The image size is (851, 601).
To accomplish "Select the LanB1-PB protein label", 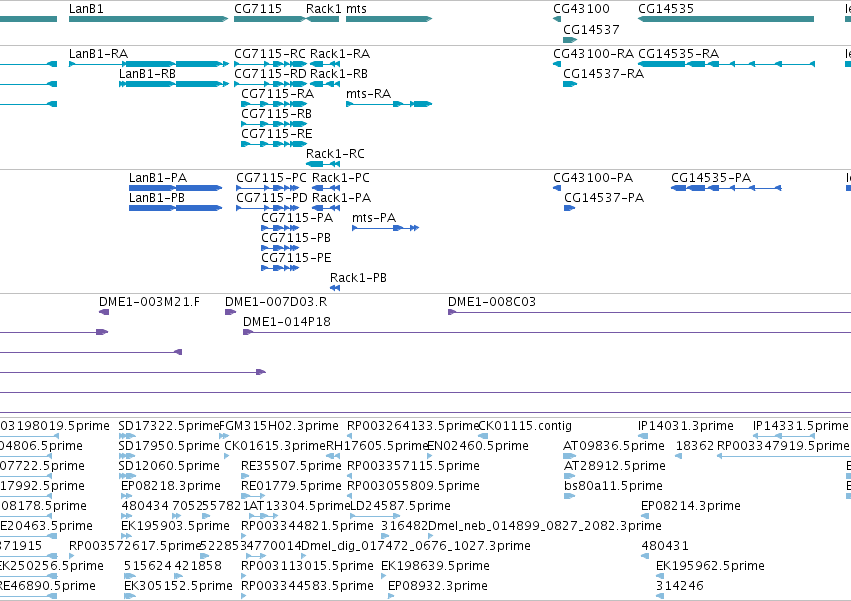I will (157, 198).
